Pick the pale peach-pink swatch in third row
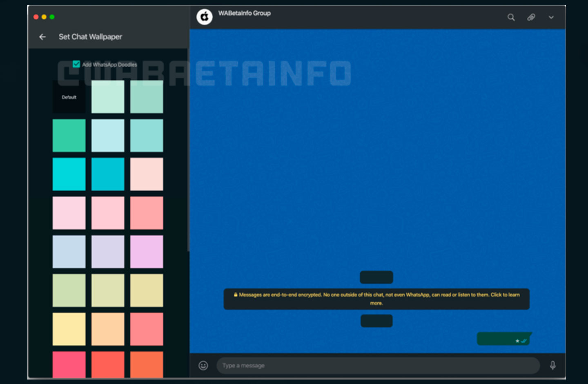Viewport: 588px width, 384px height. click(x=147, y=174)
